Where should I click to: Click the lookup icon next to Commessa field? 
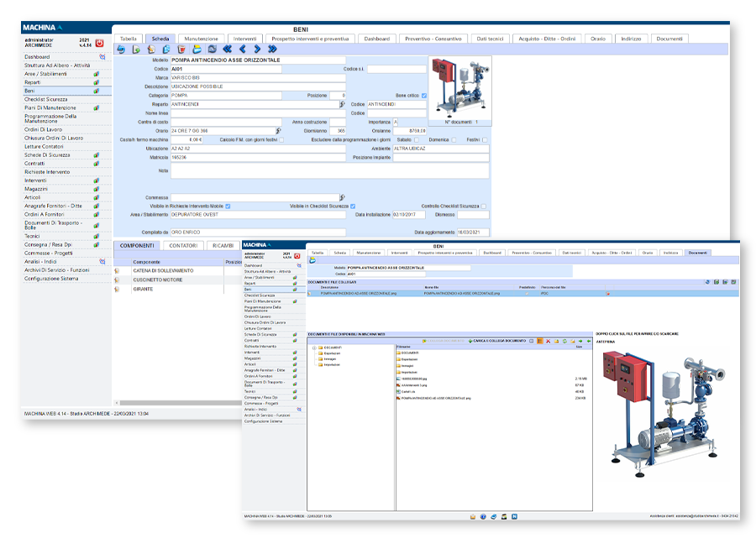click(x=342, y=197)
